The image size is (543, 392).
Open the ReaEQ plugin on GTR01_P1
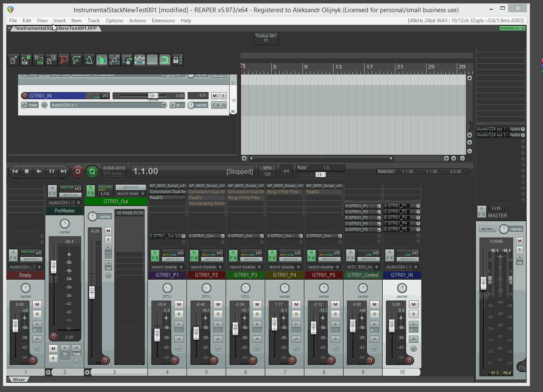click(x=167, y=197)
